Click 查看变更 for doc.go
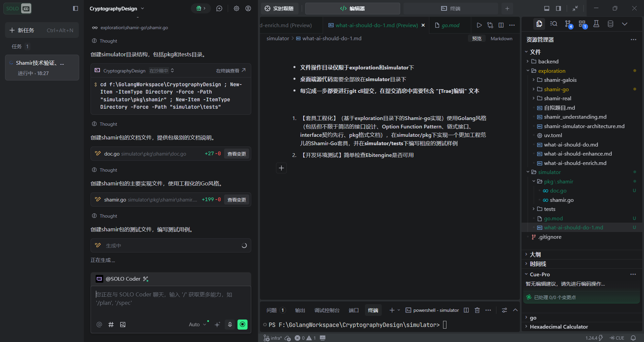 coord(236,154)
